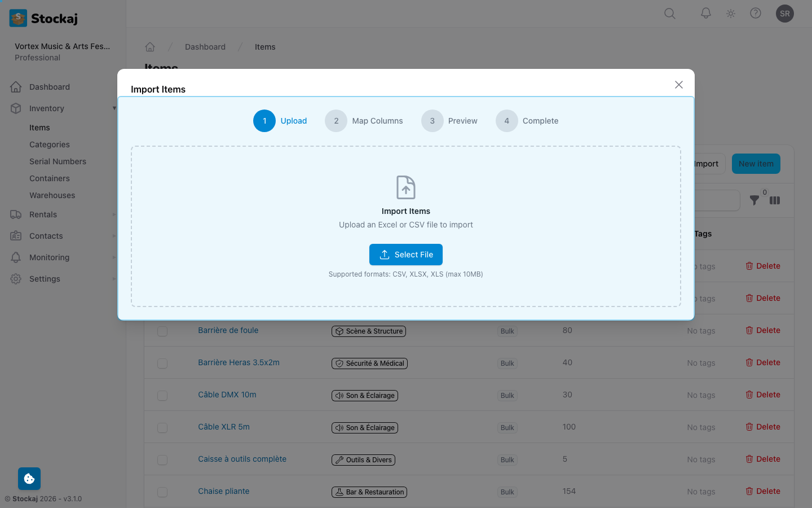Expand the Settings sidebar section
The height and width of the screenshot is (508, 812).
114,278
